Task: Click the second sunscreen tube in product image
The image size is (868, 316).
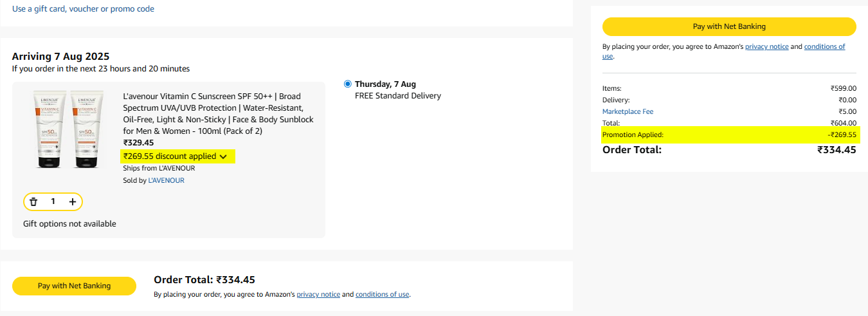Action: (x=87, y=129)
